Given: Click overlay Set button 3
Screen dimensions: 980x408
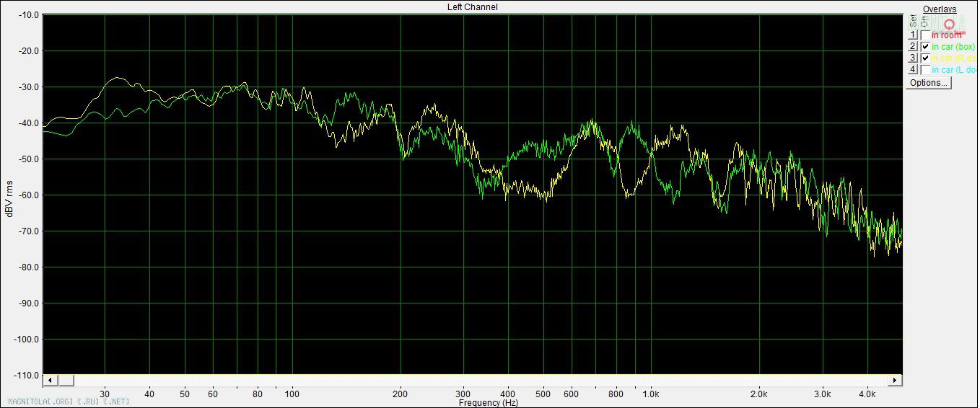Looking at the screenshot, I should coord(913,58).
